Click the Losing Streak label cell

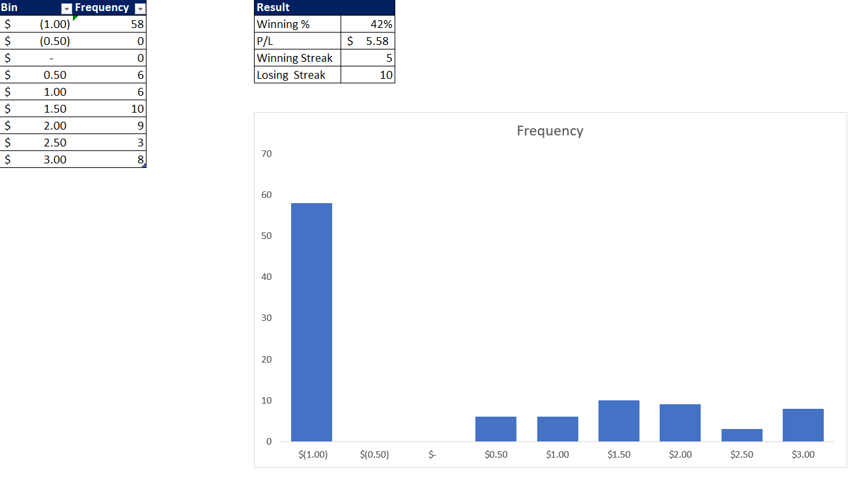pyautogui.click(x=297, y=75)
